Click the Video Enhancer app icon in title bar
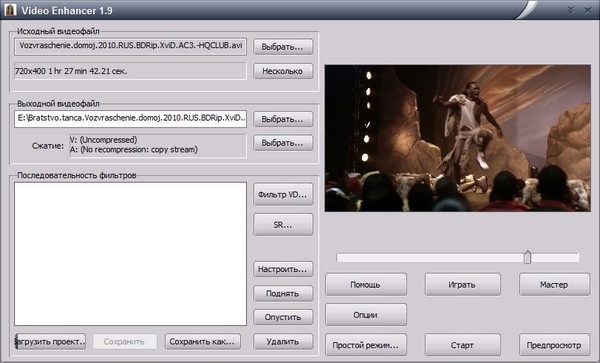 (x=10, y=10)
